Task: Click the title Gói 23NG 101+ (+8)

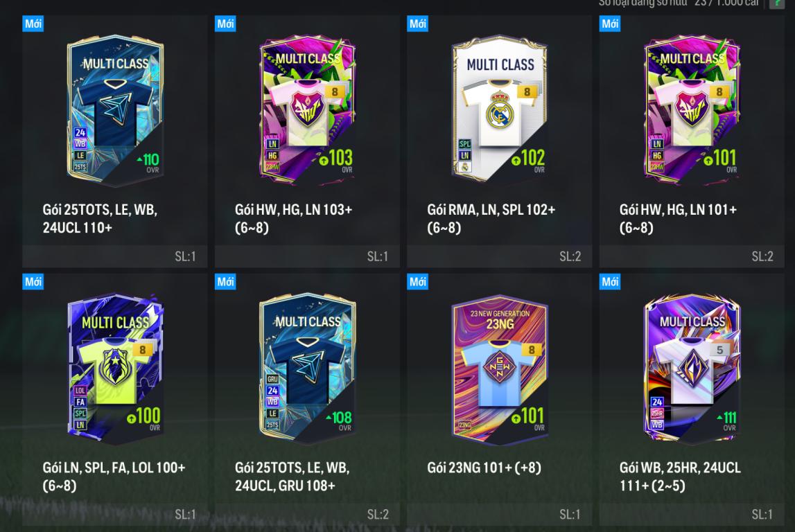Action: coord(484,467)
